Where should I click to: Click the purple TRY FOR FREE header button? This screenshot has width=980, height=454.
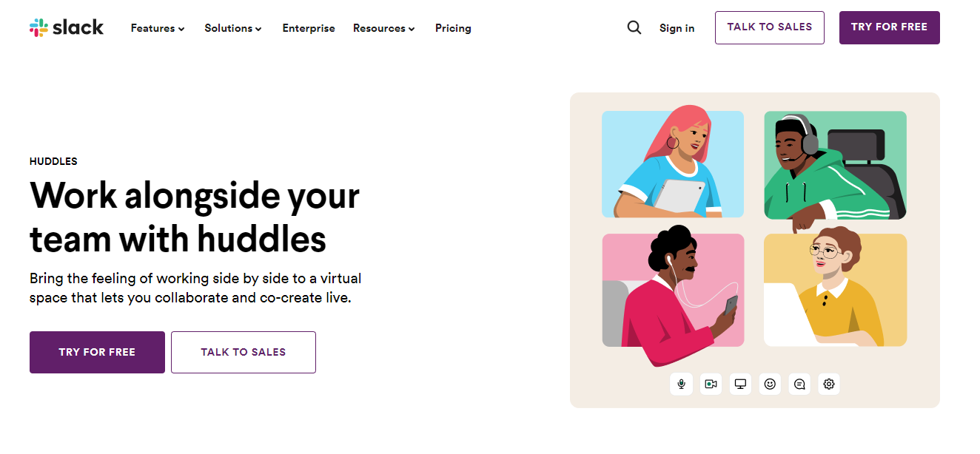pos(889,27)
